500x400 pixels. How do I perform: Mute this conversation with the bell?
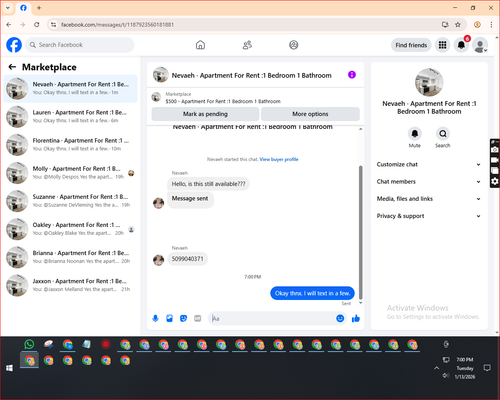click(x=415, y=134)
